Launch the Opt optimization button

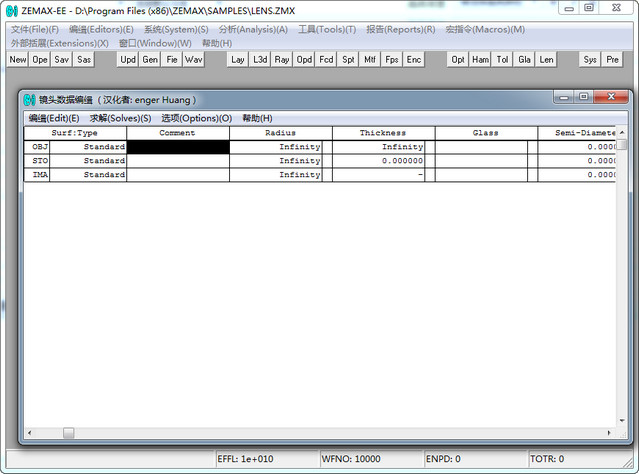tap(458, 60)
